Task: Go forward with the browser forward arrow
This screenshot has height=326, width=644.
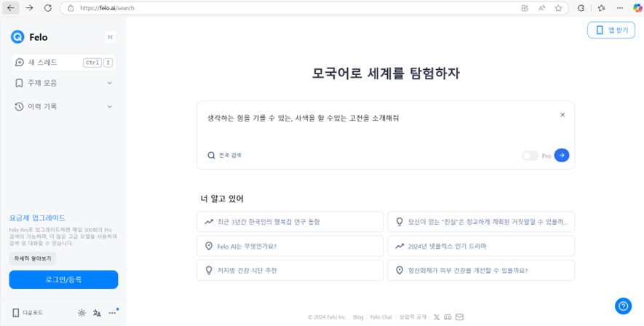Action: (x=29, y=8)
